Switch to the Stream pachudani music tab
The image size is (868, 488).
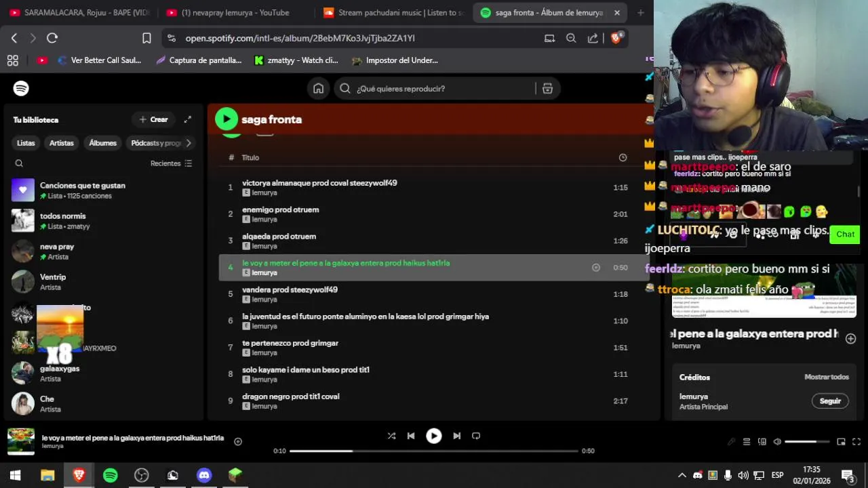(x=394, y=13)
